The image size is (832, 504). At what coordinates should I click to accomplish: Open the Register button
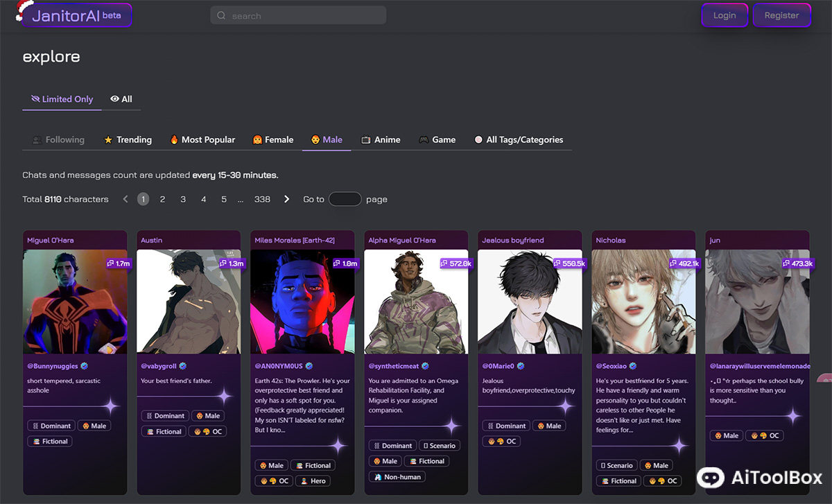pyautogui.click(x=781, y=15)
